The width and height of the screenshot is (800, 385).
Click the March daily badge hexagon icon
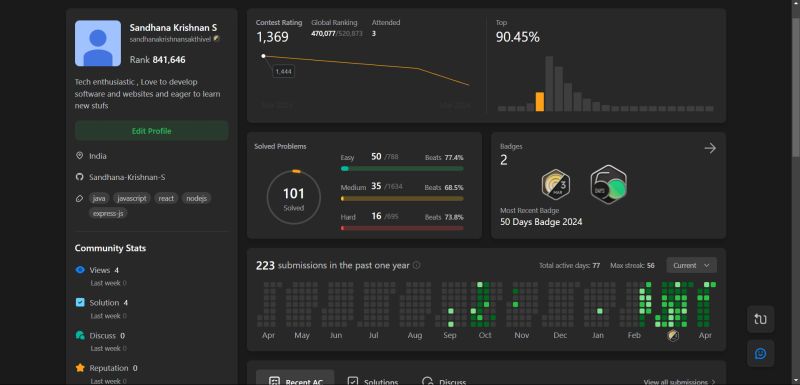(556, 185)
